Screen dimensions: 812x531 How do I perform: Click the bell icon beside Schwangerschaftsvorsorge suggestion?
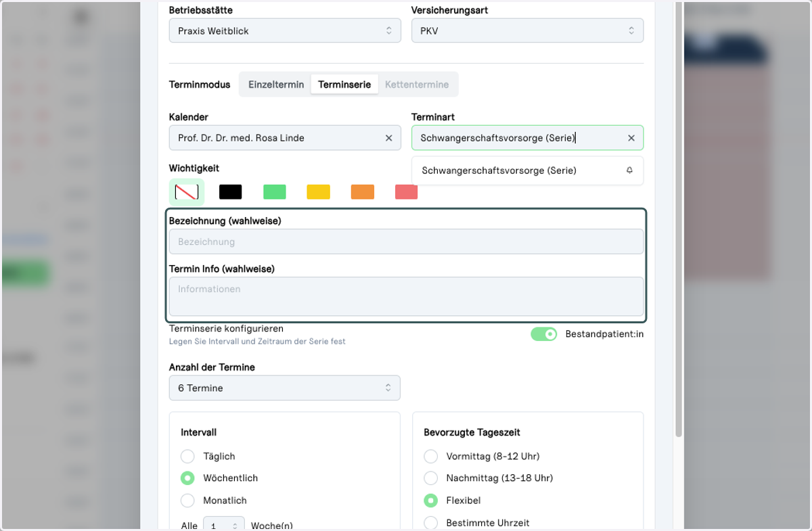tap(629, 170)
